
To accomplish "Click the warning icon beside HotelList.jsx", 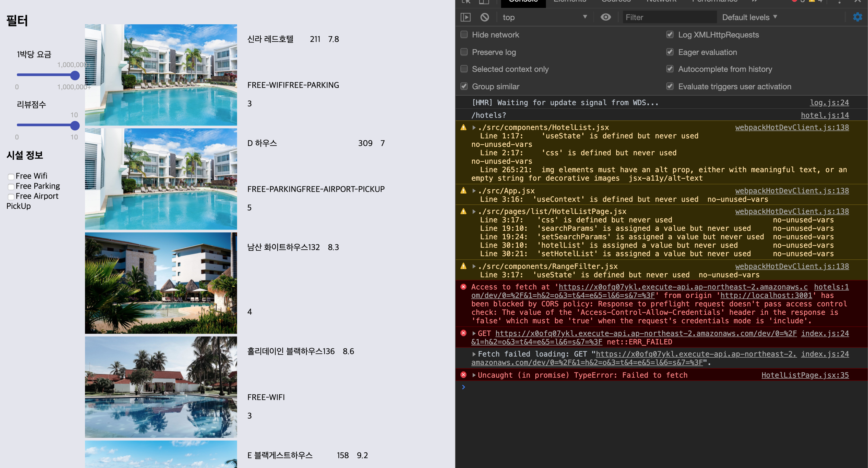I will [464, 128].
